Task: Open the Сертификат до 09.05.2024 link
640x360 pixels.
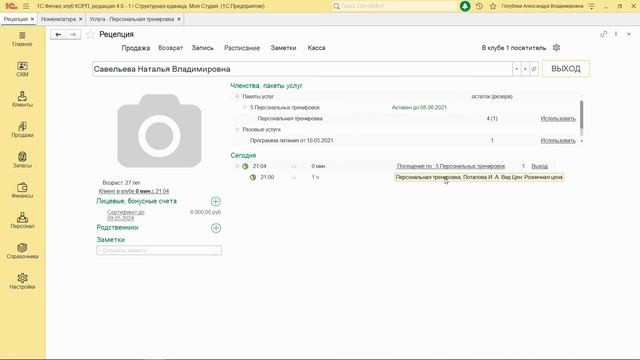Action: click(126, 215)
